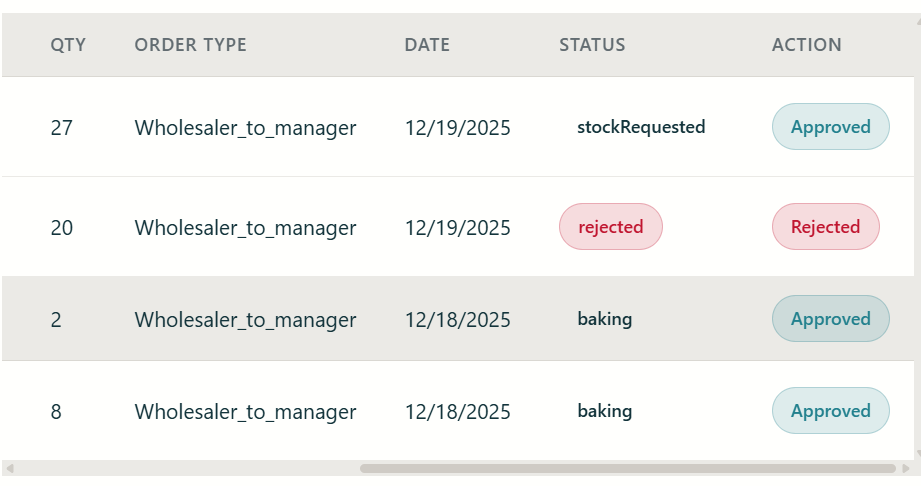
Task: Click baking status in the quantity 8 row
Action: coord(605,411)
